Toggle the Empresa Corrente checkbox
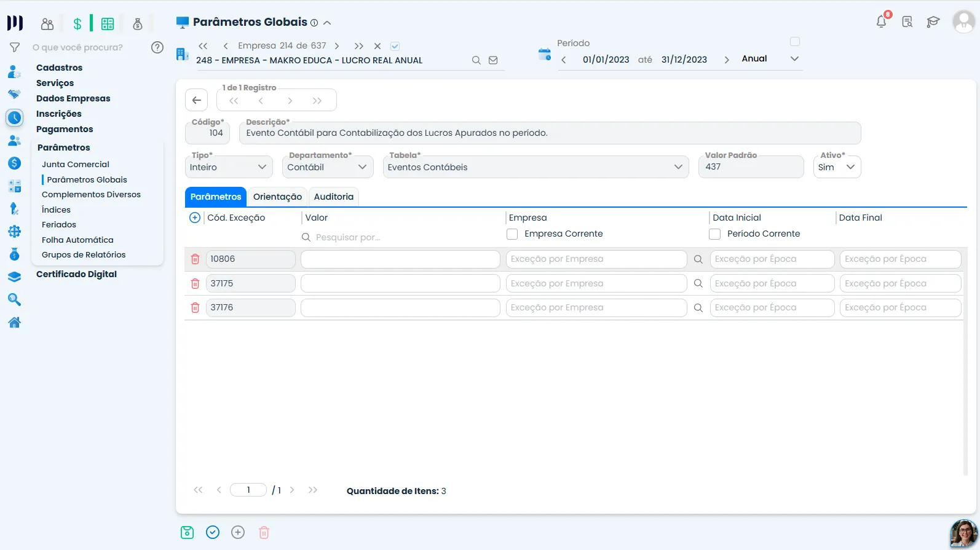 pos(512,234)
